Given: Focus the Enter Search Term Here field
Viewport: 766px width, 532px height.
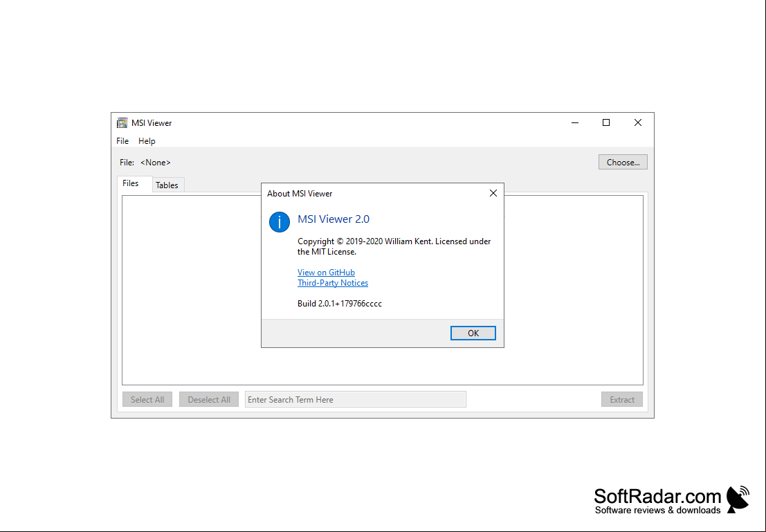Looking at the screenshot, I should tap(356, 400).
